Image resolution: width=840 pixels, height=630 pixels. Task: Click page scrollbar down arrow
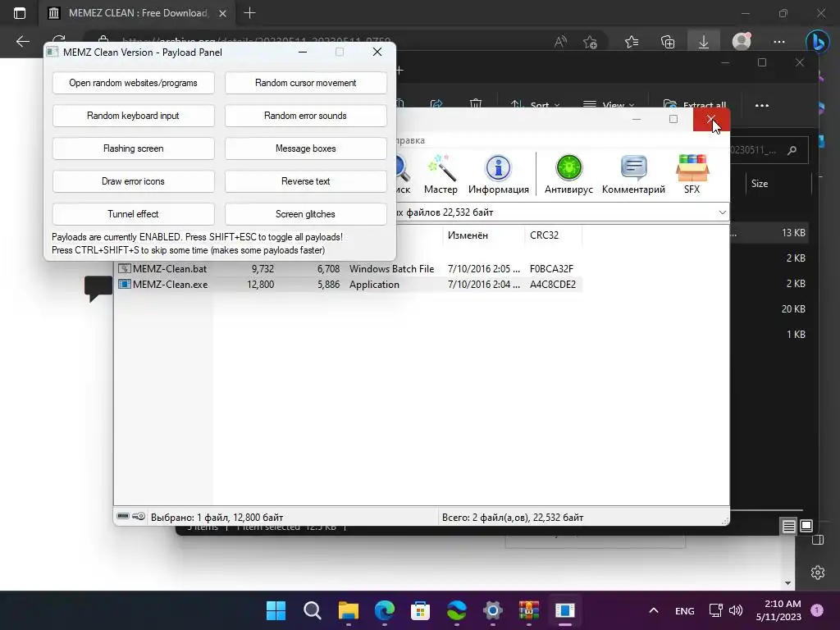click(787, 583)
